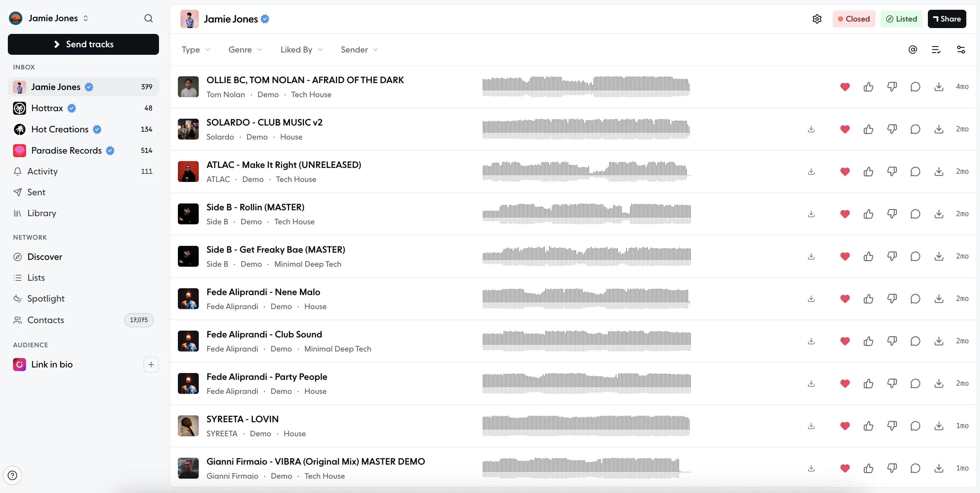Click the Share button
The height and width of the screenshot is (493, 980).
[x=946, y=19]
